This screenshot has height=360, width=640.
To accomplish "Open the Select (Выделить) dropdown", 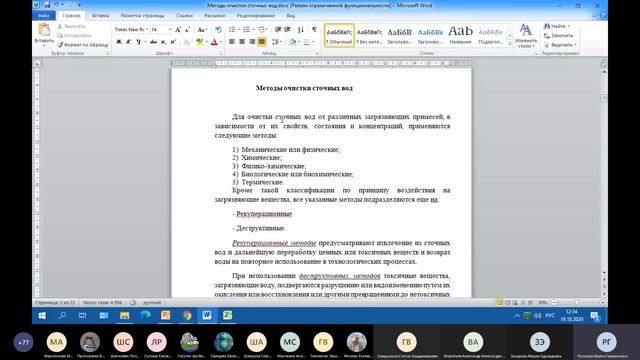I will (560, 44).
